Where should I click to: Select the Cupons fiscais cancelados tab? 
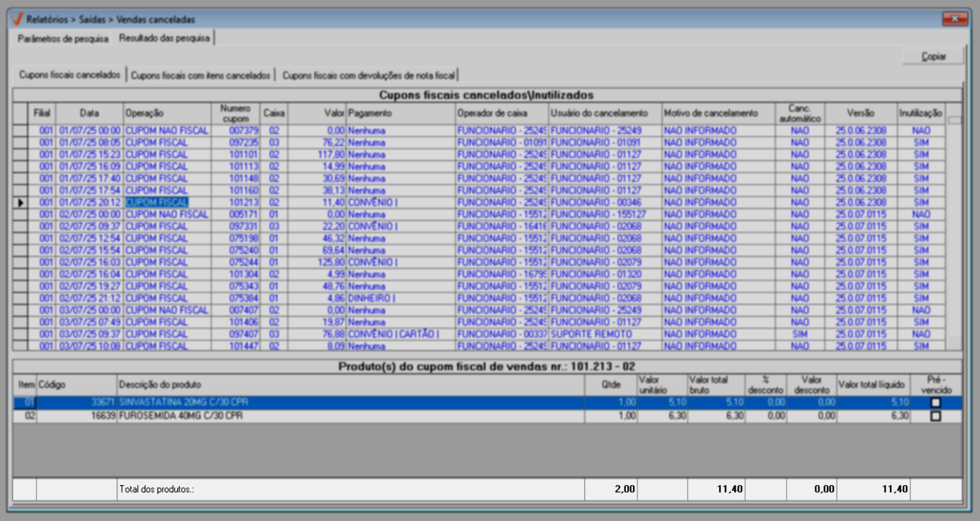point(70,75)
